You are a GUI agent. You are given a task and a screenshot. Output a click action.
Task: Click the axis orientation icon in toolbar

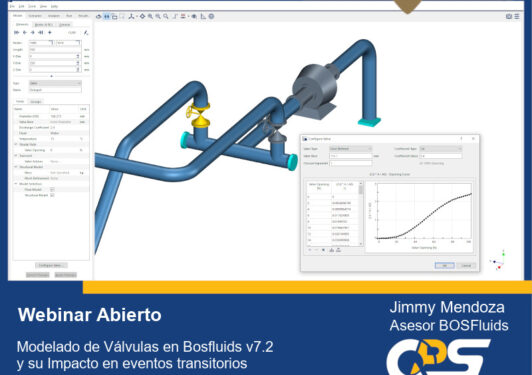(131, 16)
